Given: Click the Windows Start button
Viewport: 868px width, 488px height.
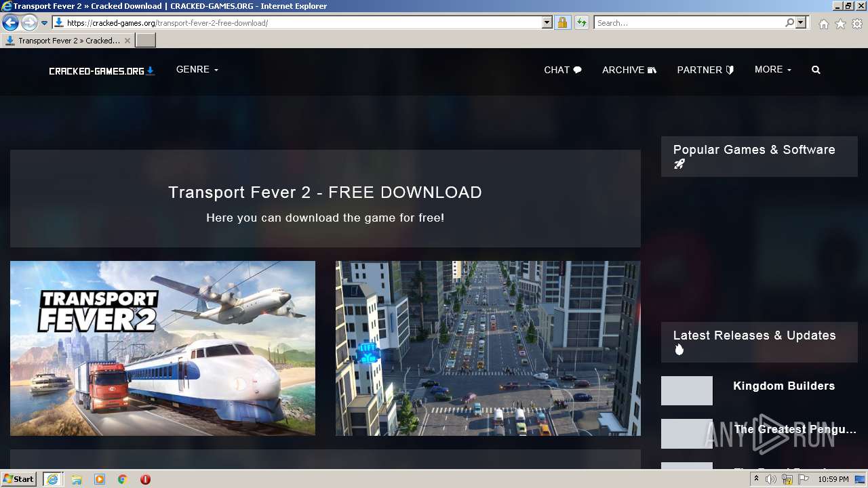Looking at the screenshot, I should pyautogui.click(x=19, y=479).
